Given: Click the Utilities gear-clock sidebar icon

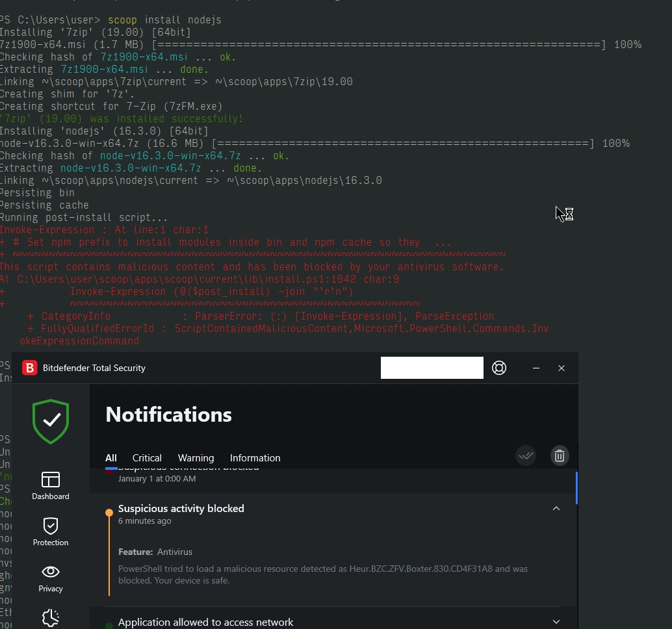Looking at the screenshot, I should (x=50, y=617).
